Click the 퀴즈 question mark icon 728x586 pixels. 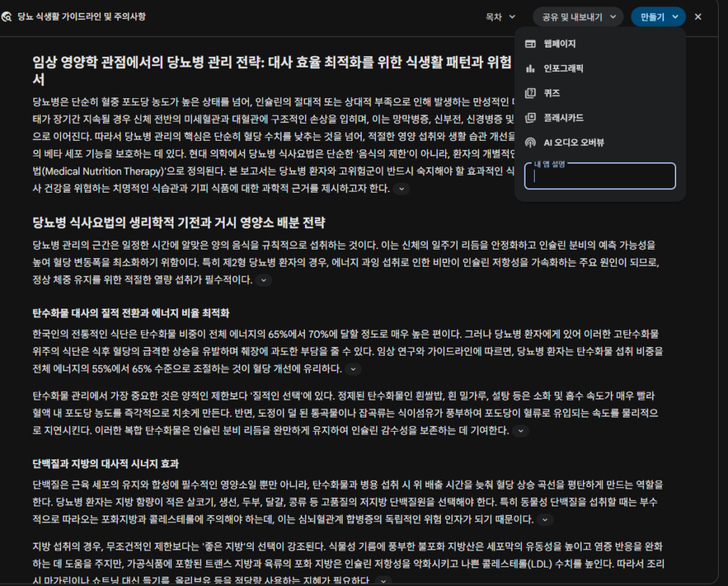(530, 93)
